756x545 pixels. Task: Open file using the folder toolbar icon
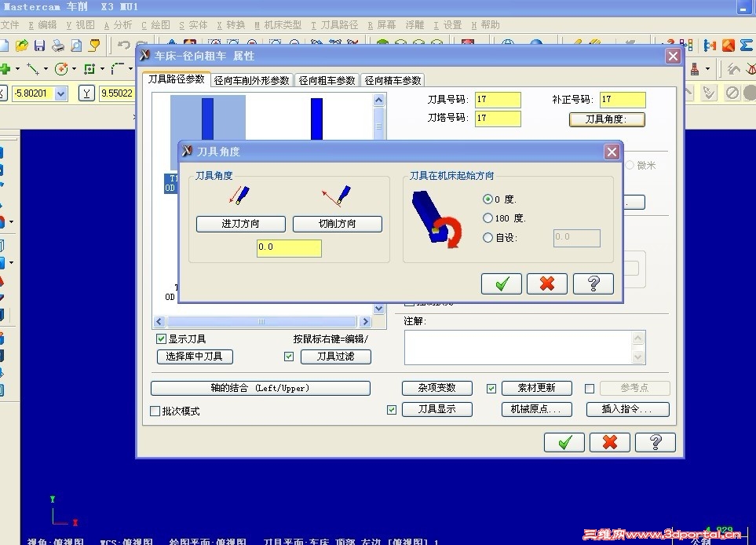click(x=22, y=46)
